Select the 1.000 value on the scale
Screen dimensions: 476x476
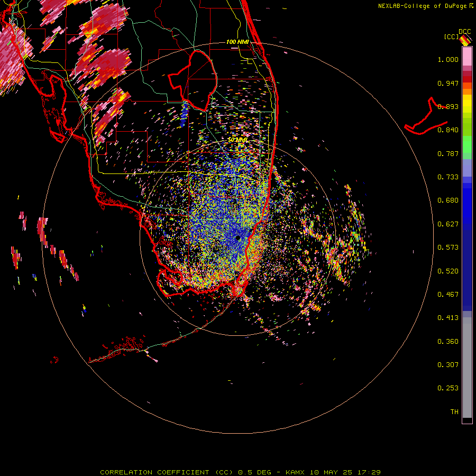coord(448,59)
